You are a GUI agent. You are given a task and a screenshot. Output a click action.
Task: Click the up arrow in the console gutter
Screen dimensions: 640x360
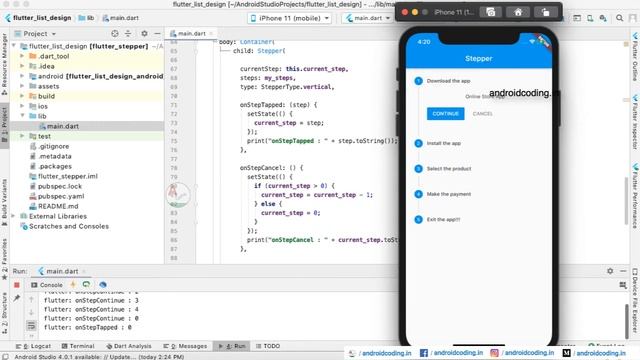(x=31, y=300)
